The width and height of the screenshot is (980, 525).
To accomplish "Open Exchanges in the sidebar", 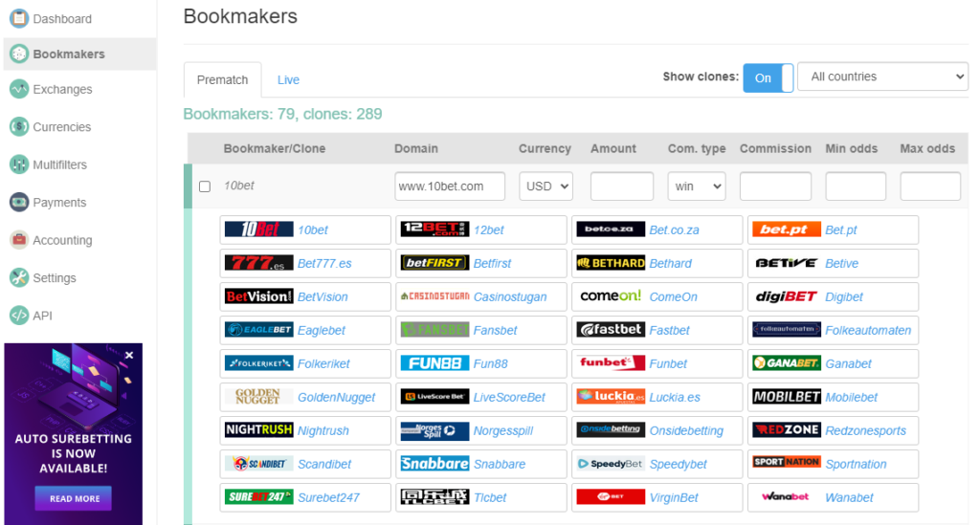I will click(x=62, y=89).
